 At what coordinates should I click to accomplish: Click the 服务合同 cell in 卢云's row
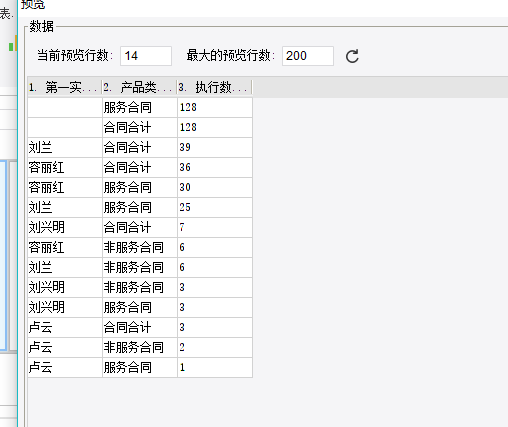point(140,367)
